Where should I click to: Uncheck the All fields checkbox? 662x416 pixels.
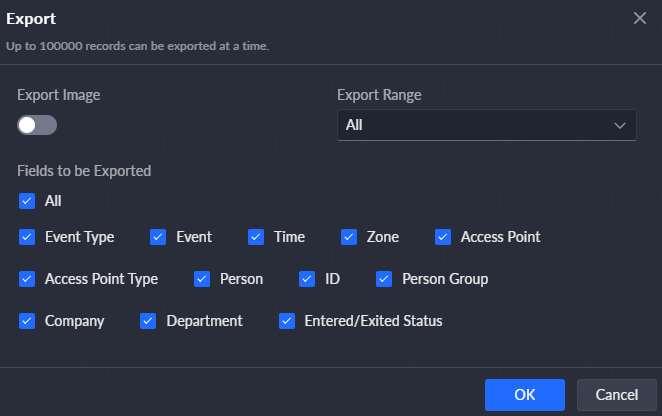pyautogui.click(x=27, y=201)
